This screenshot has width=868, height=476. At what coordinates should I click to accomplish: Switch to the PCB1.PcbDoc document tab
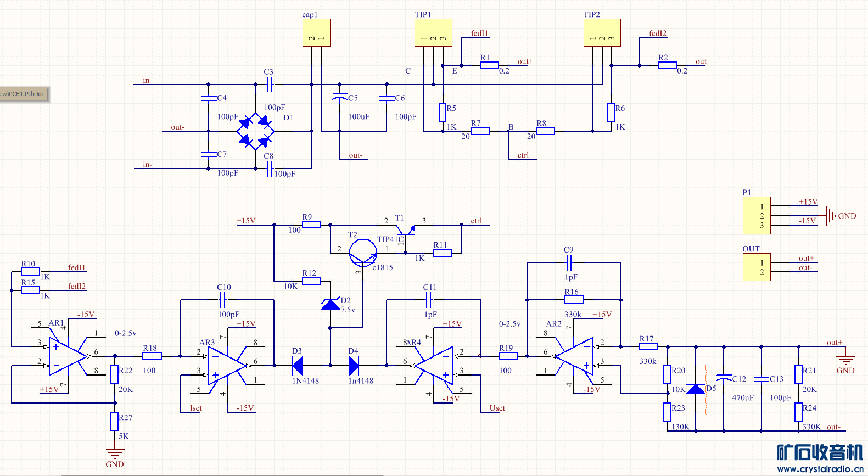click(24, 94)
